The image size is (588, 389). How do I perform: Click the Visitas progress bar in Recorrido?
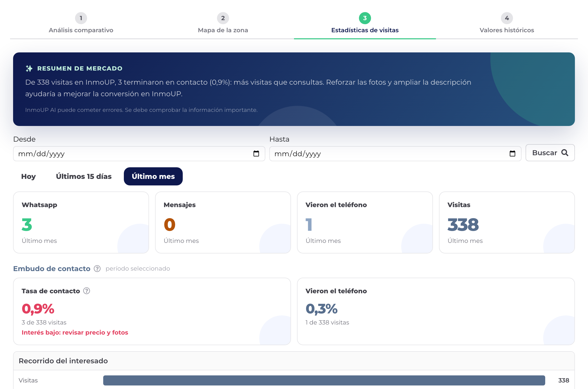tap(324, 380)
